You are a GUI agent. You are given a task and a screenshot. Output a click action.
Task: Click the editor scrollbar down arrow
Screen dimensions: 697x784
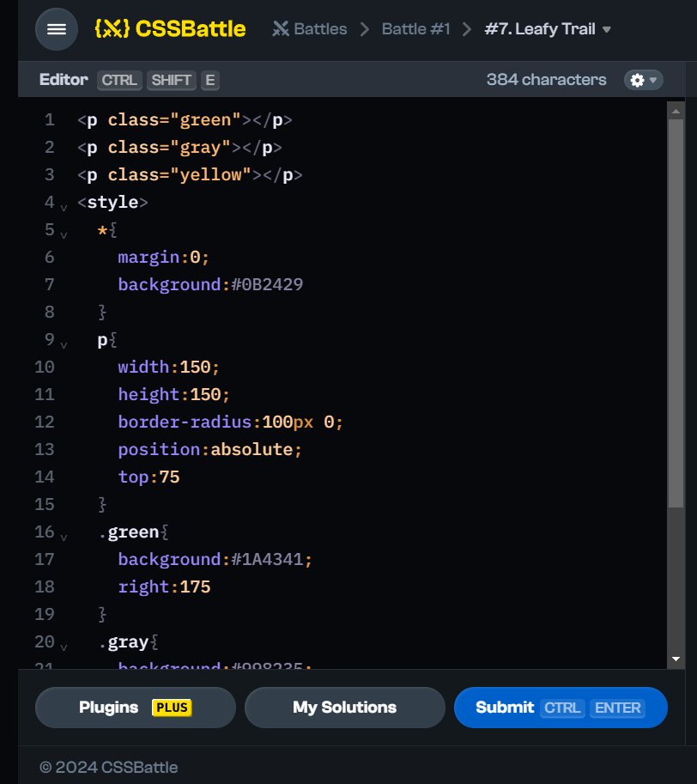[x=676, y=659]
